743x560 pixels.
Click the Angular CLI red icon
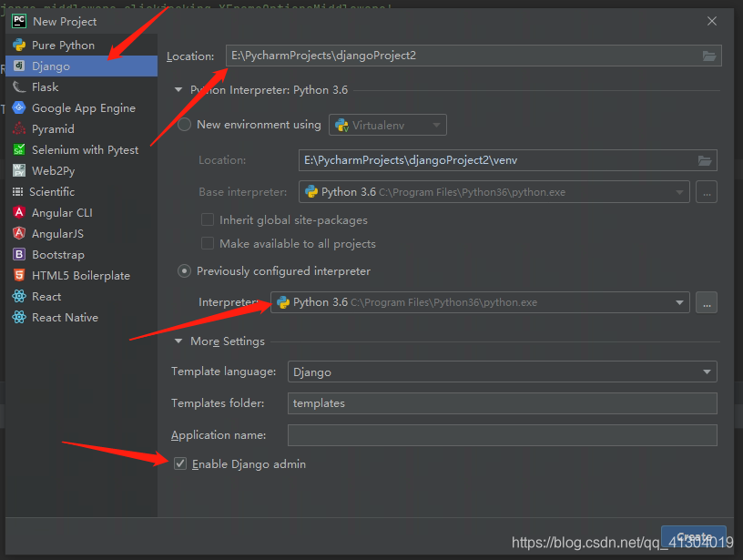click(x=19, y=212)
